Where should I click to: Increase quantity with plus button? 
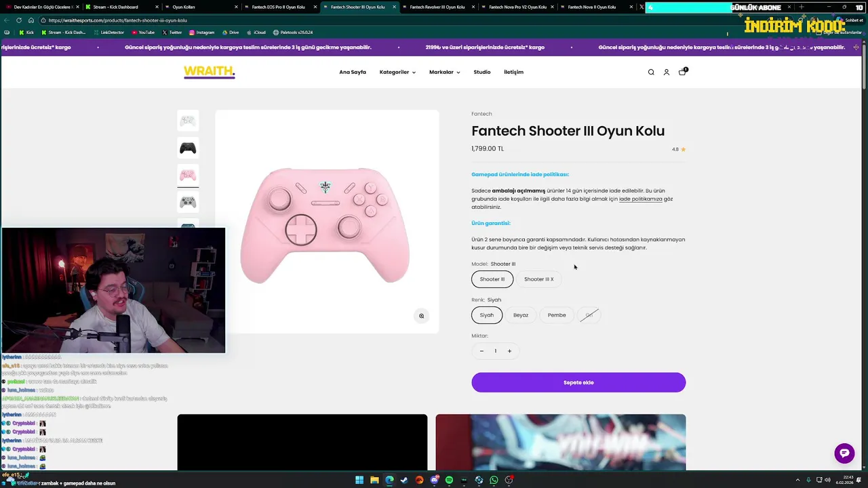[x=509, y=351]
